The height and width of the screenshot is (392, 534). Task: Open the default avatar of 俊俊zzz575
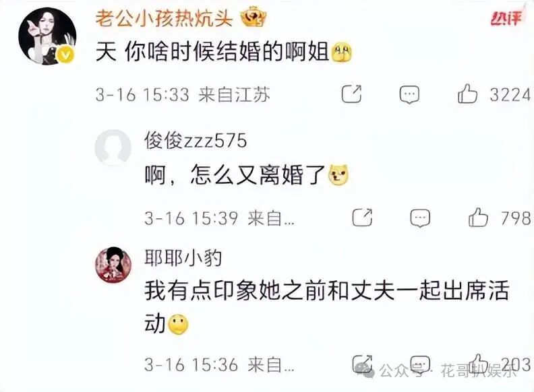tap(113, 148)
